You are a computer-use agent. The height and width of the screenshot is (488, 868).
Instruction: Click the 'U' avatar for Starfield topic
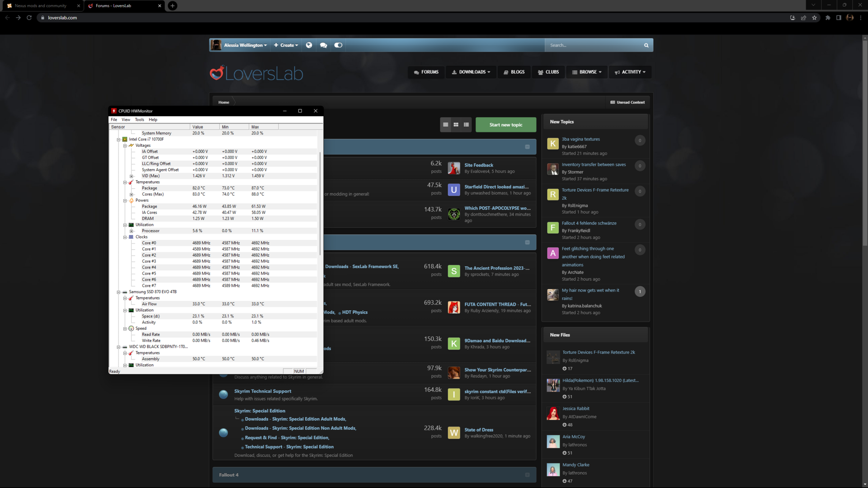click(454, 190)
